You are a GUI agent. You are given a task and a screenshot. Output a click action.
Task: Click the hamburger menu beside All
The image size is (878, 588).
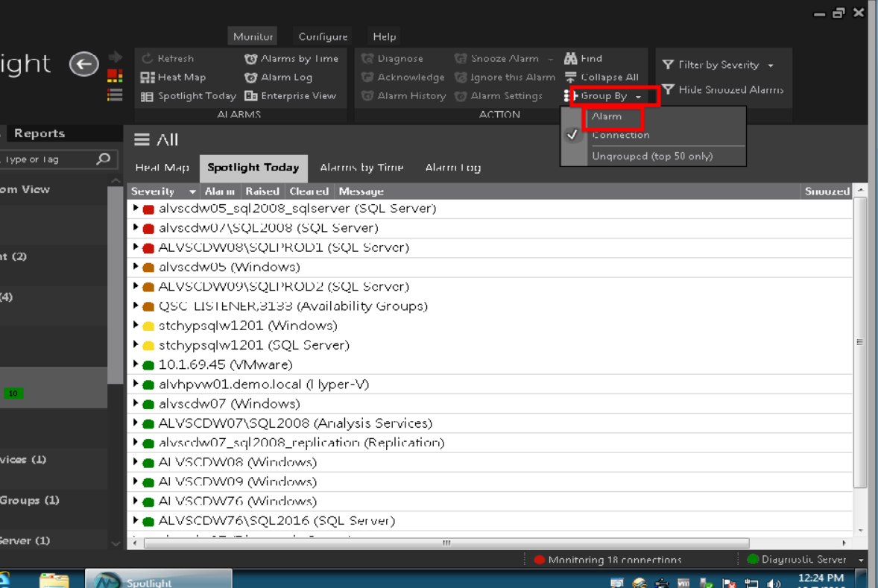pyautogui.click(x=142, y=139)
